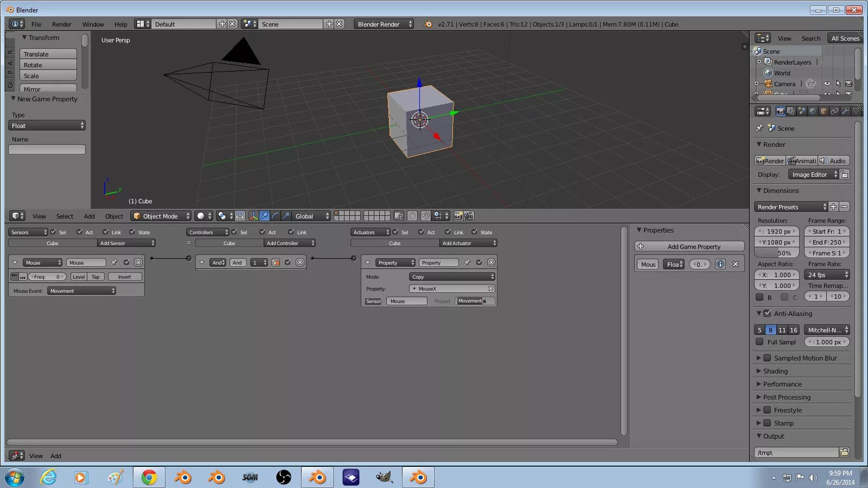The image size is (868, 488).
Task: Click the OpenGL render image camera icon
Action: point(458,216)
